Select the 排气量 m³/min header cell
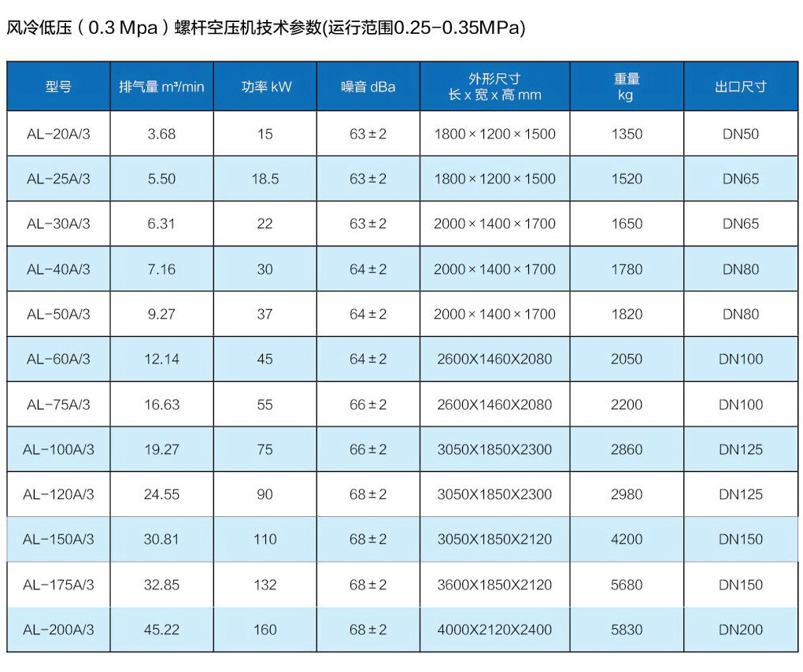Viewport: 803px width, 672px height. (161, 87)
